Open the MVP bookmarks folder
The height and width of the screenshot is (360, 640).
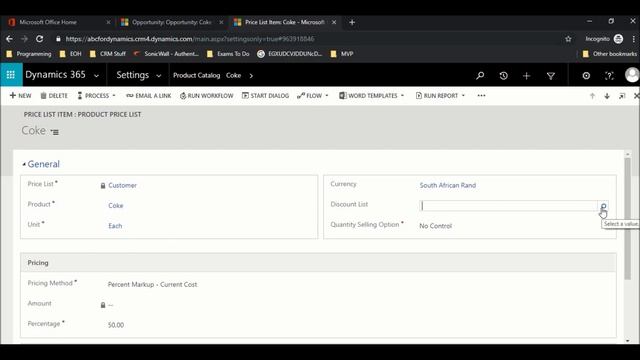pyautogui.click(x=342, y=54)
